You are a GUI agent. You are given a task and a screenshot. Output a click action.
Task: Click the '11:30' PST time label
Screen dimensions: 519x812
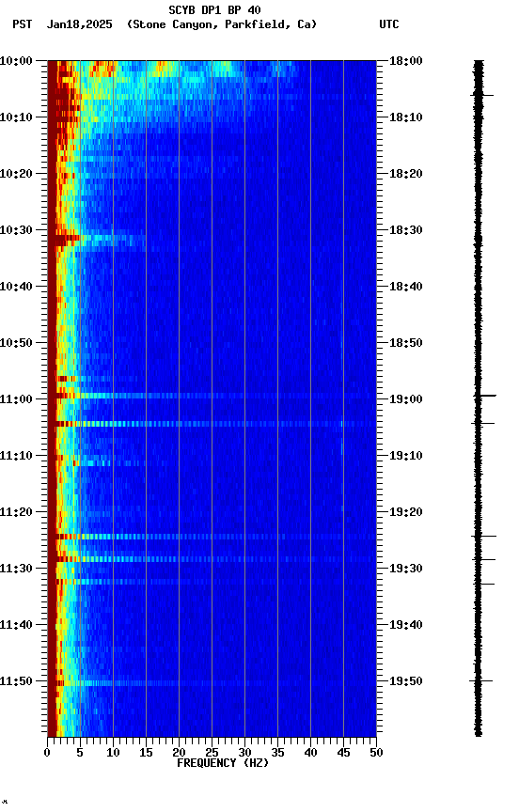click(16, 569)
